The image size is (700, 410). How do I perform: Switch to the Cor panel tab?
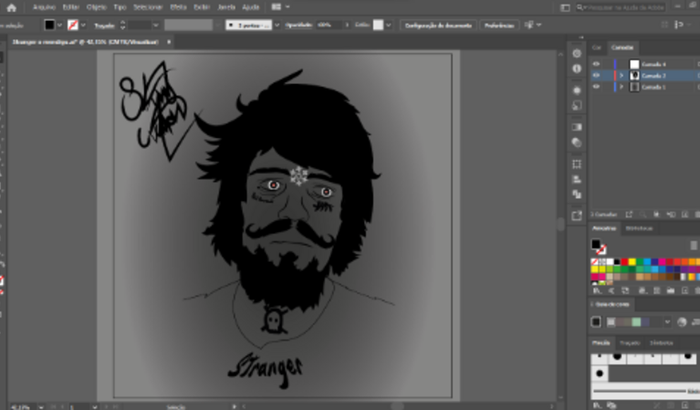596,47
